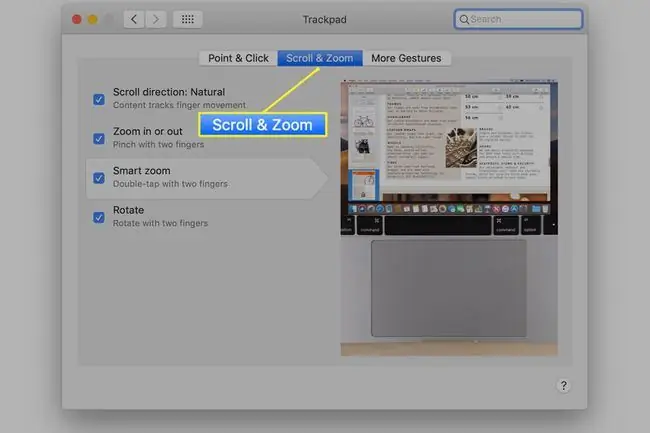
Task: Go forward with the right chevron button
Action: point(155,19)
